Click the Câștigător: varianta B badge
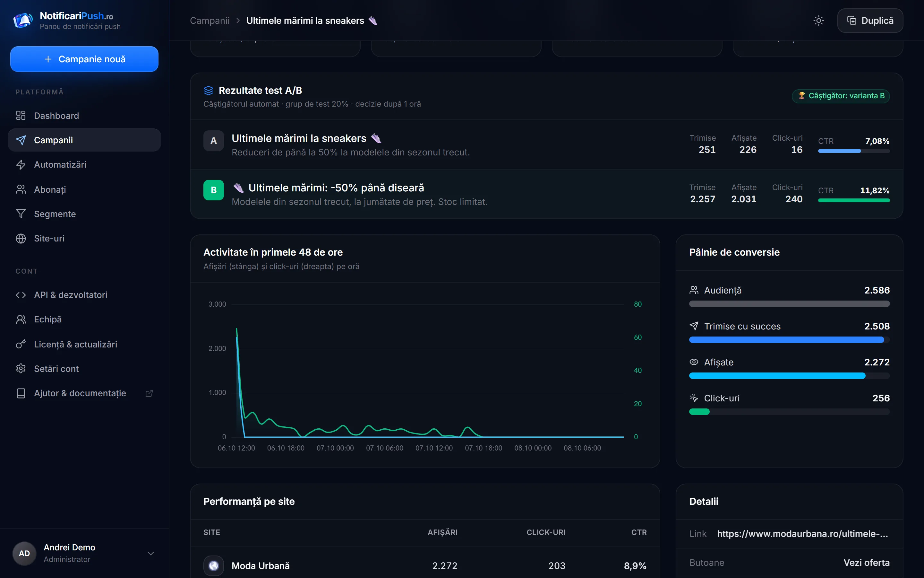 coord(841,96)
